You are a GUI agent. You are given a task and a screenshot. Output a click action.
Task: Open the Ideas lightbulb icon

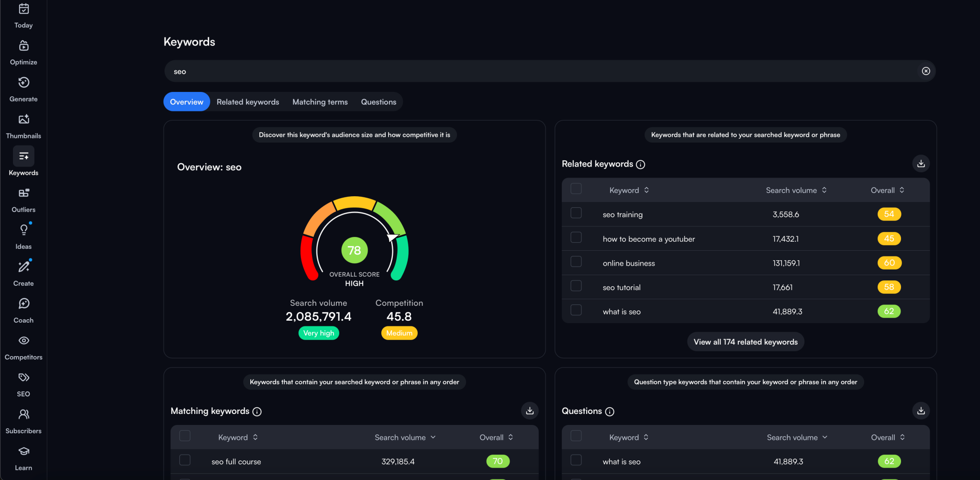(x=23, y=230)
